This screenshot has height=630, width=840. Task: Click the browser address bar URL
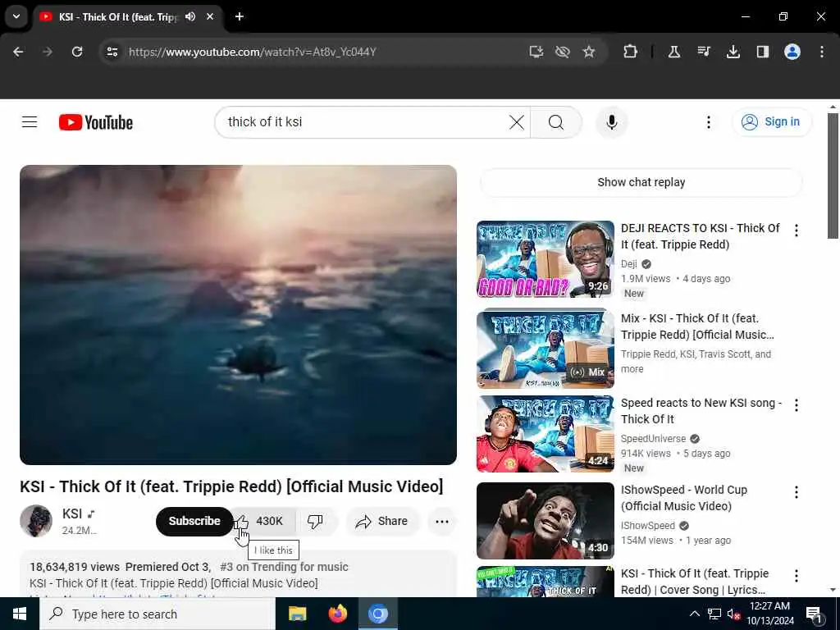pyautogui.click(x=253, y=52)
